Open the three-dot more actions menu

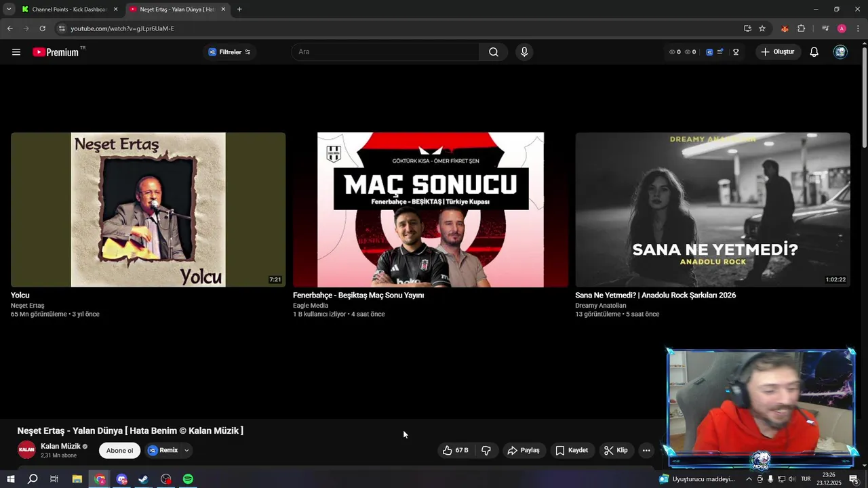[646, 450]
